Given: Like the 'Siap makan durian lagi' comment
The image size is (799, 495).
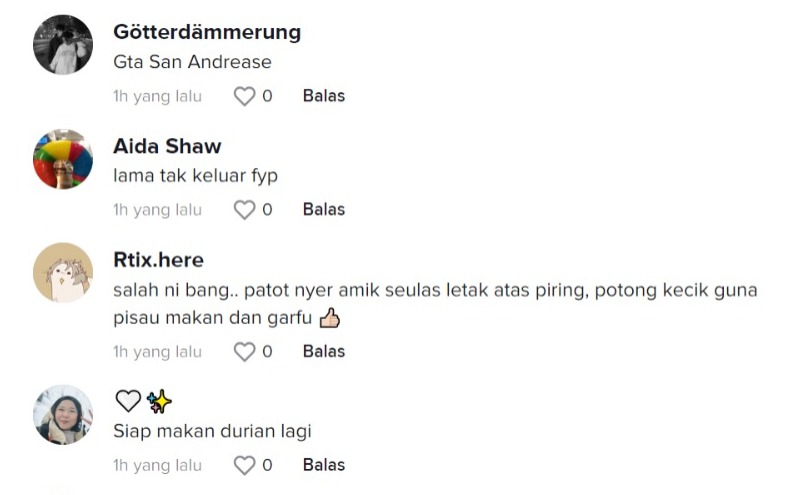Looking at the screenshot, I should (244, 466).
